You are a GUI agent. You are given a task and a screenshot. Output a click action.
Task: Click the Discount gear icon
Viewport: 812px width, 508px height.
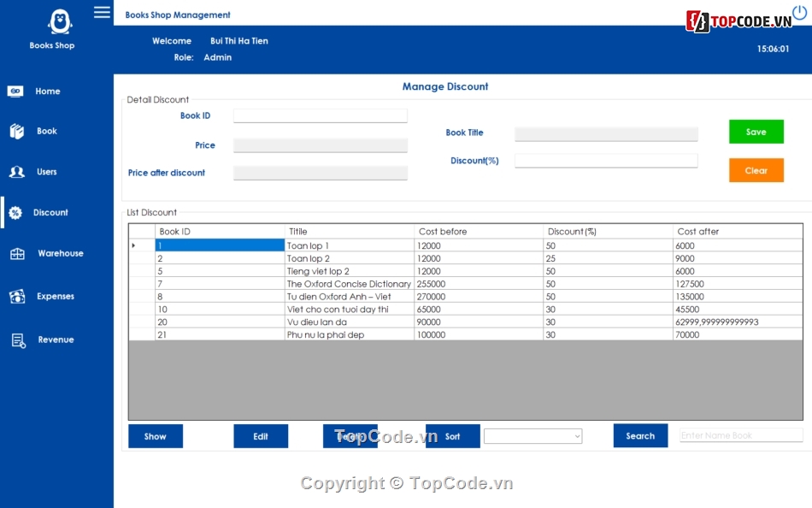15,213
